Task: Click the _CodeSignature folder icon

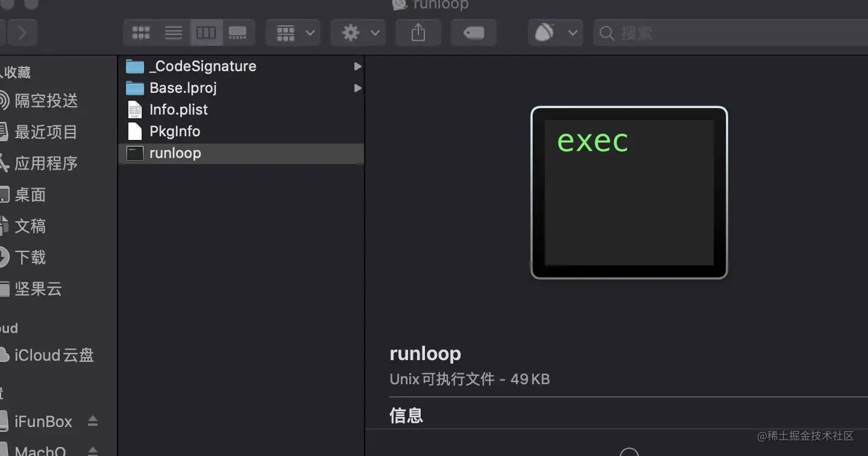Action: click(x=135, y=66)
